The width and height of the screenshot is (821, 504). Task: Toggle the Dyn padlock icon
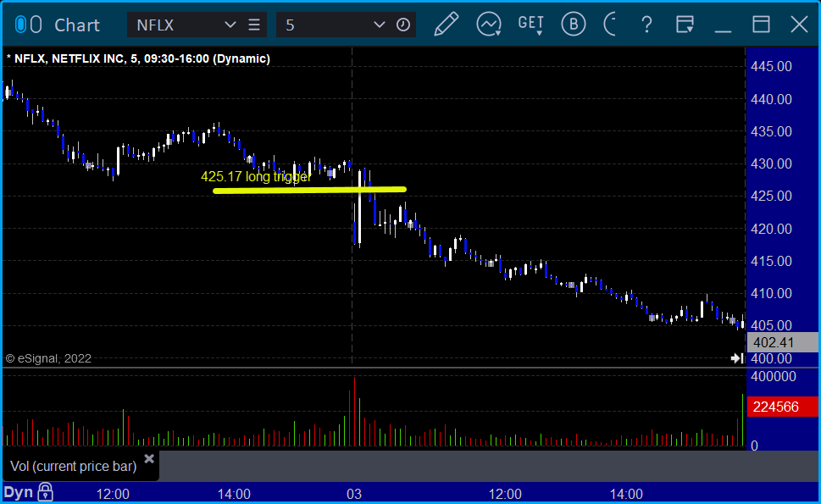[46, 492]
